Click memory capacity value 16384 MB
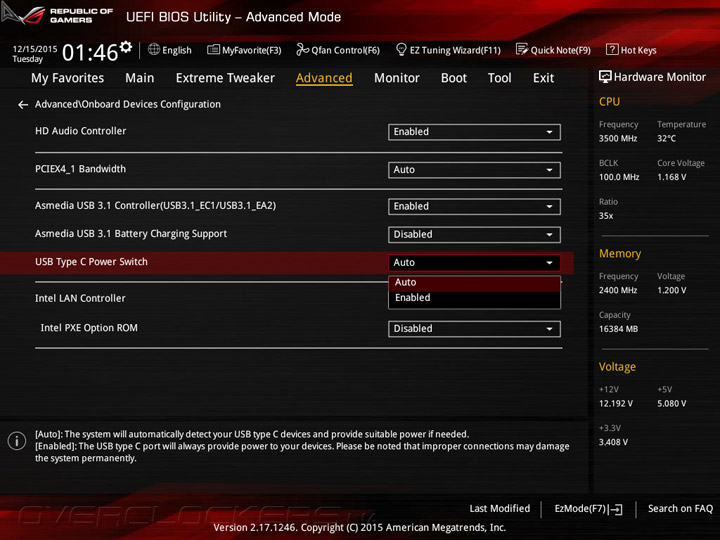The width and height of the screenshot is (720, 540). 618,329
